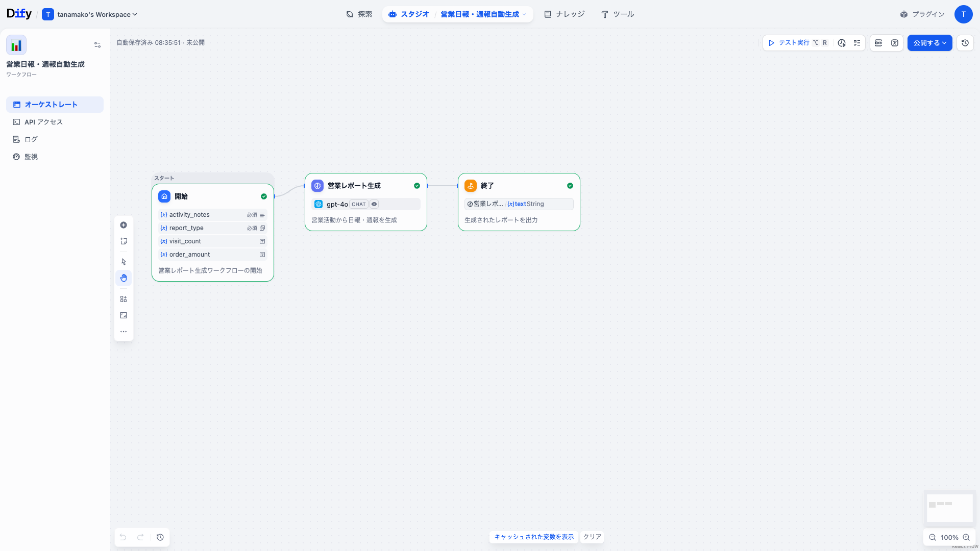
Task: Open environment variables with the ENV icon
Action: (878, 43)
